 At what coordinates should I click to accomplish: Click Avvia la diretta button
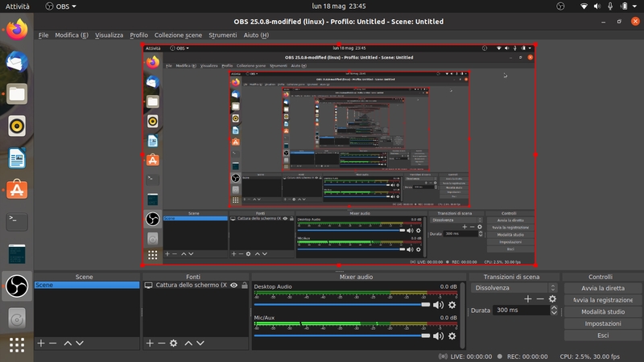603,288
